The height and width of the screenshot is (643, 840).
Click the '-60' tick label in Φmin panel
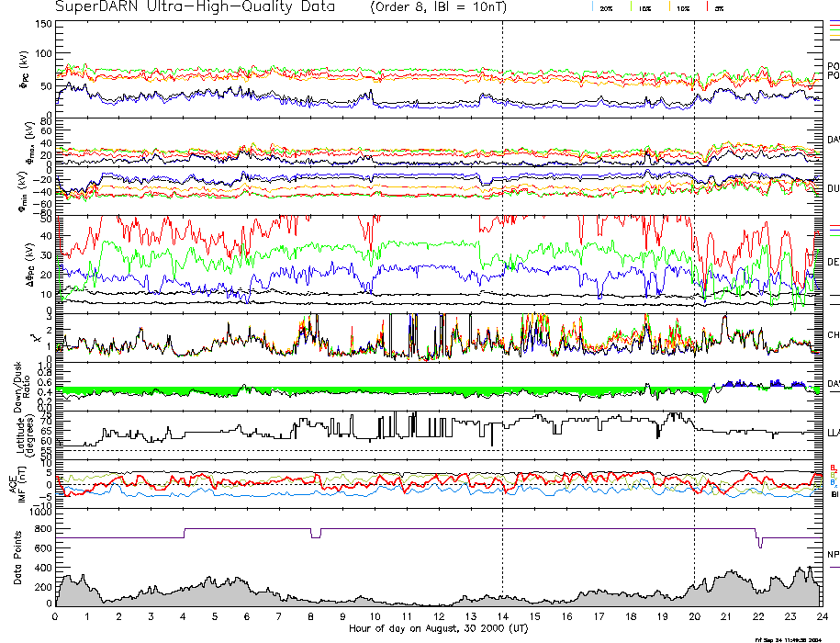[x=43, y=204]
